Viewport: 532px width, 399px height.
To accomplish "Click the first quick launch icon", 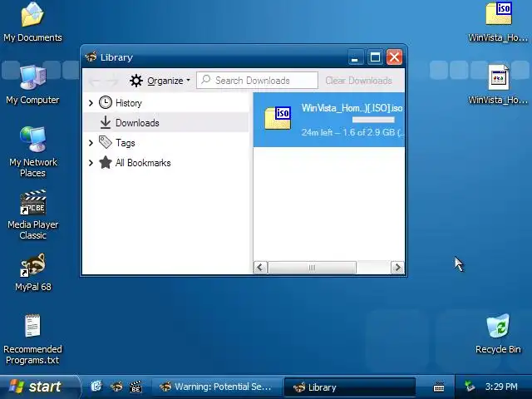I will (x=96, y=387).
